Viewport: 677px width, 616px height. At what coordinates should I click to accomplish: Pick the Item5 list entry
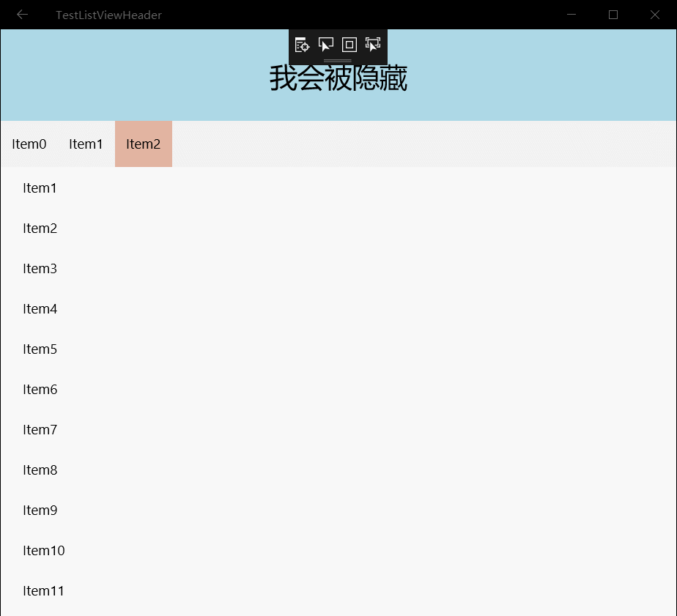point(338,349)
